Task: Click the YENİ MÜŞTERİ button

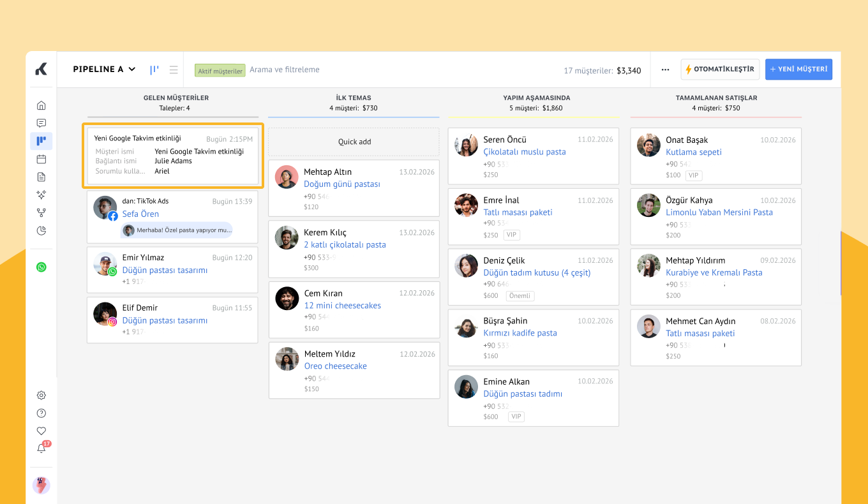Action: pyautogui.click(x=798, y=69)
